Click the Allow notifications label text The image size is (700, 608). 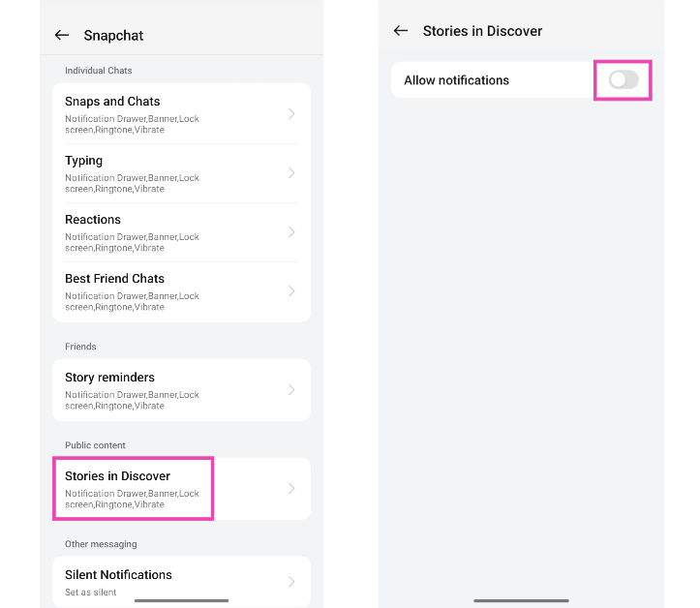(456, 80)
